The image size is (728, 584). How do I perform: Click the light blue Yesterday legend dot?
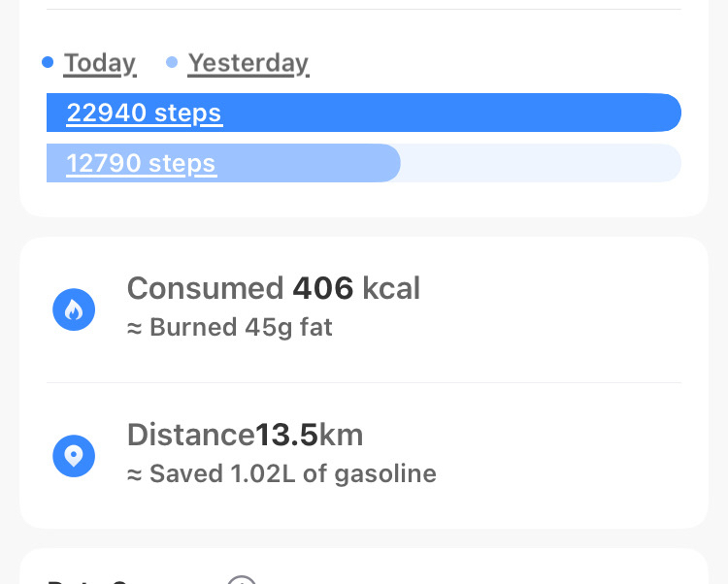pos(172,63)
